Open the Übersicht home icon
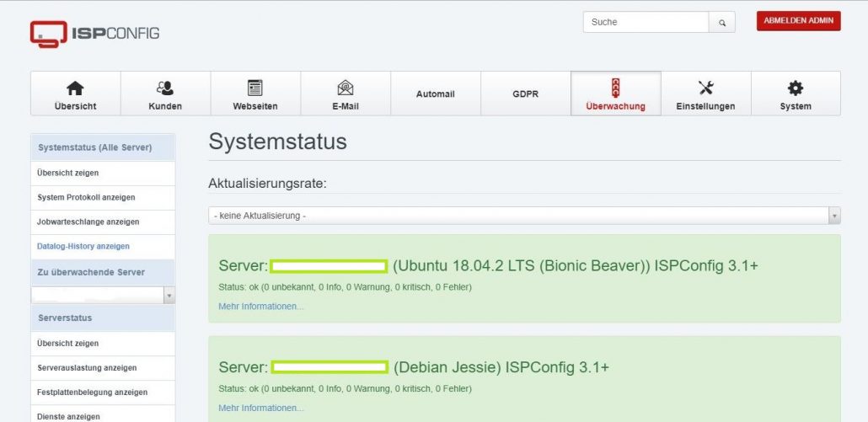 coord(75,88)
